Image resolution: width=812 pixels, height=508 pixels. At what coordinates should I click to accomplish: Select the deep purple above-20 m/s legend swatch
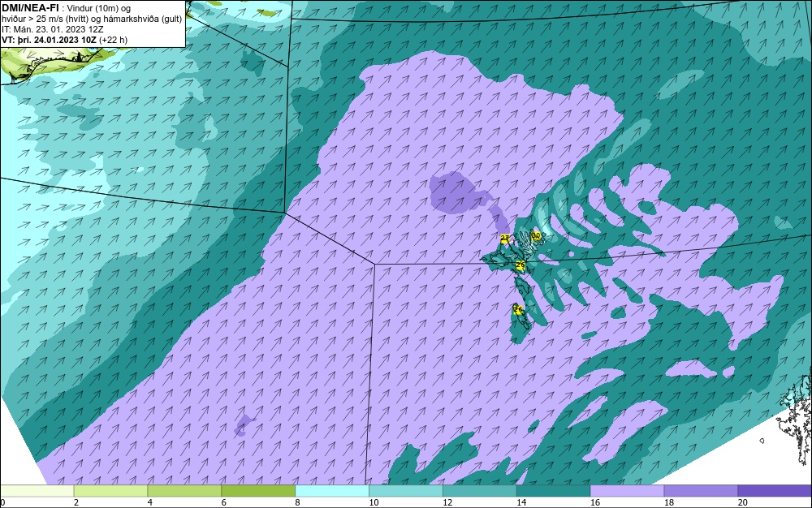(775, 491)
